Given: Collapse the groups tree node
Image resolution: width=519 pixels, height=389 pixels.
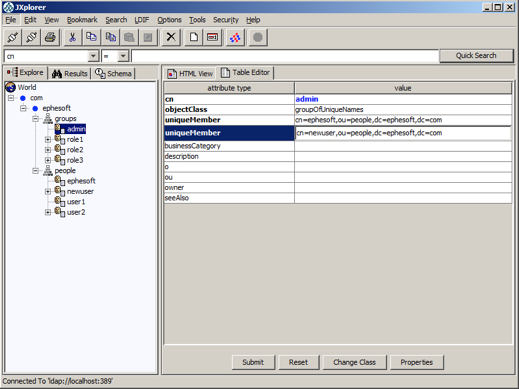Looking at the screenshot, I should pyautogui.click(x=35, y=118).
